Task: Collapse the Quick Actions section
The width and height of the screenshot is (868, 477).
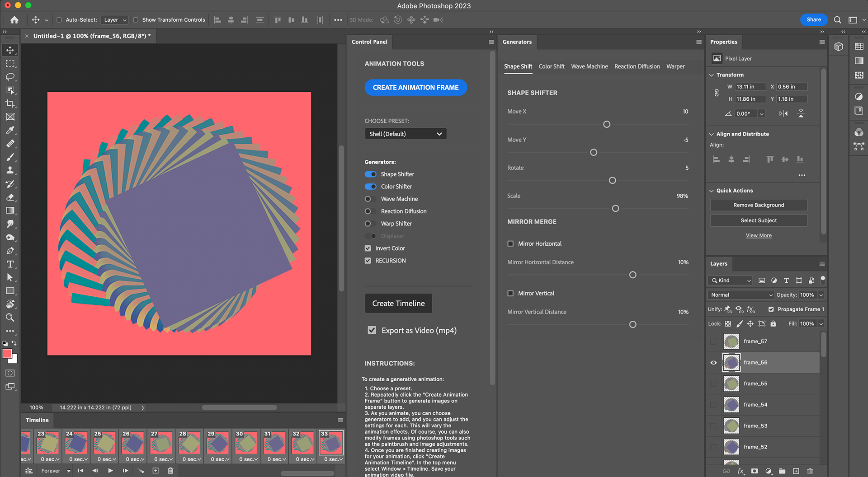Action: [x=712, y=191]
